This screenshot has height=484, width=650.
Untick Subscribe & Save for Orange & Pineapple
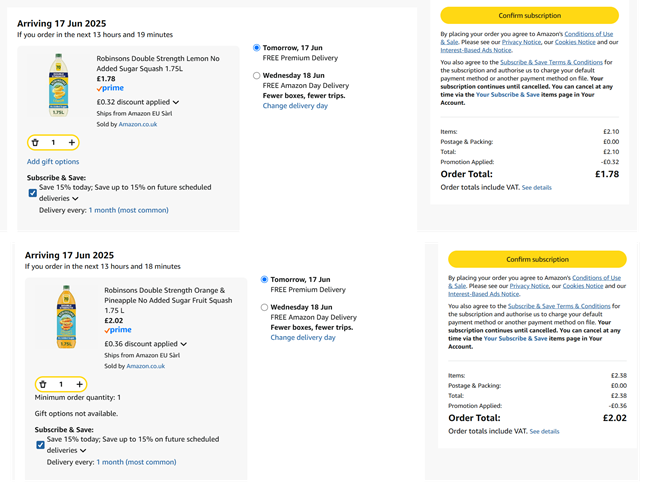[40, 445]
